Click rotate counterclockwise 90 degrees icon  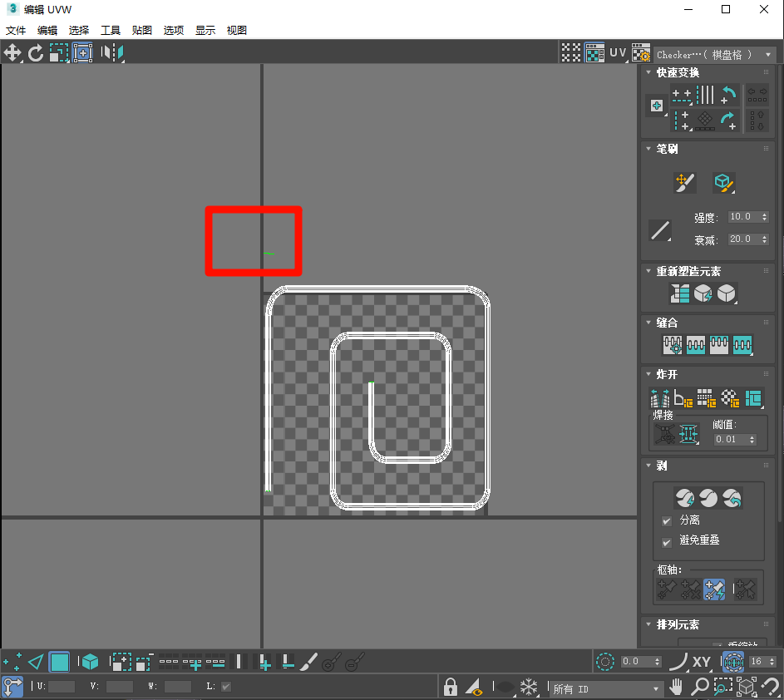(x=728, y=95)
